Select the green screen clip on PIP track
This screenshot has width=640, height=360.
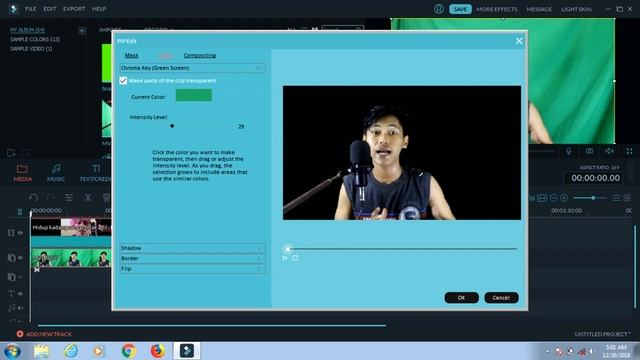pos(71,259)
